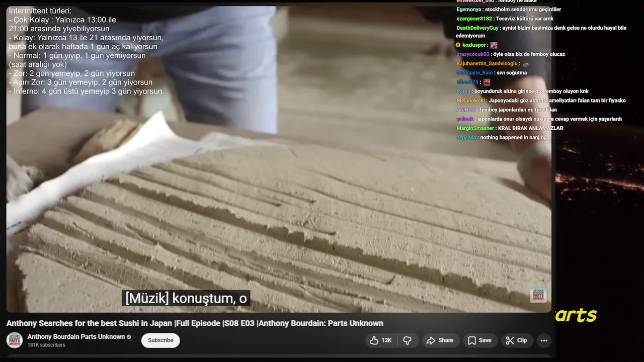Click the 'Inferno' line in overlay text

(x=86, y=92)
